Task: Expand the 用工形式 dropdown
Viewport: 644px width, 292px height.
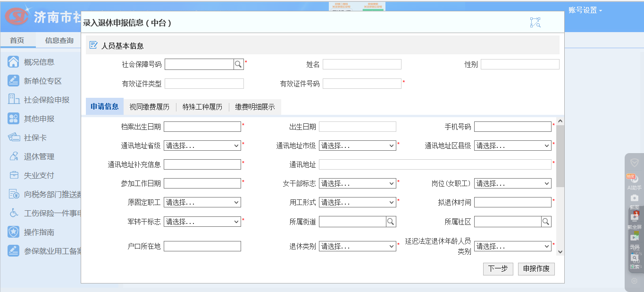Action: coord(357,203)
